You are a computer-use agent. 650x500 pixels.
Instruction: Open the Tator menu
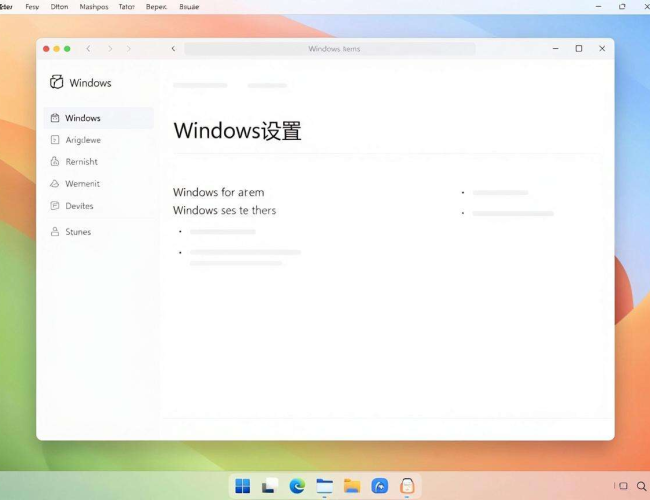click(x=127, y=7)
